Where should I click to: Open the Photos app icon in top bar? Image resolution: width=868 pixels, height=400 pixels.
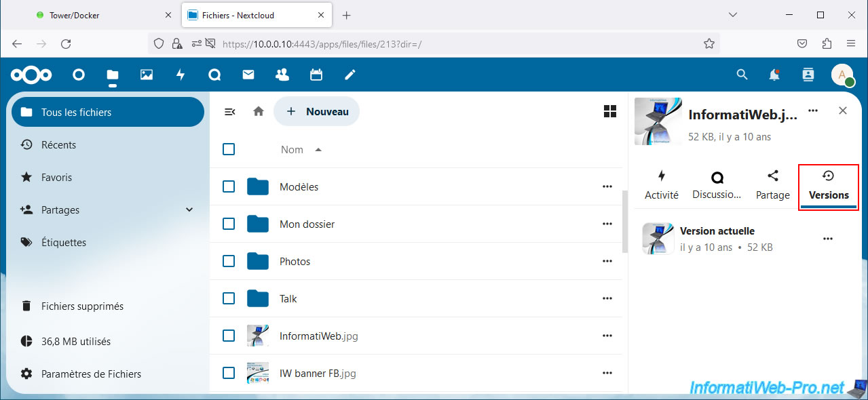tap(147, 75)
